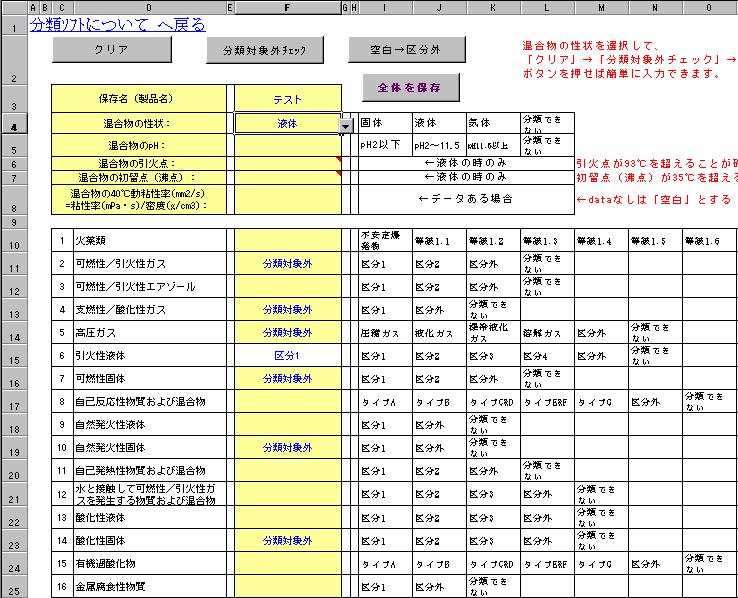Image resolution: width=738 pixels, height=598 pixels.
Task: Click the 空白→区分外 button
Action: coord(407,49)
